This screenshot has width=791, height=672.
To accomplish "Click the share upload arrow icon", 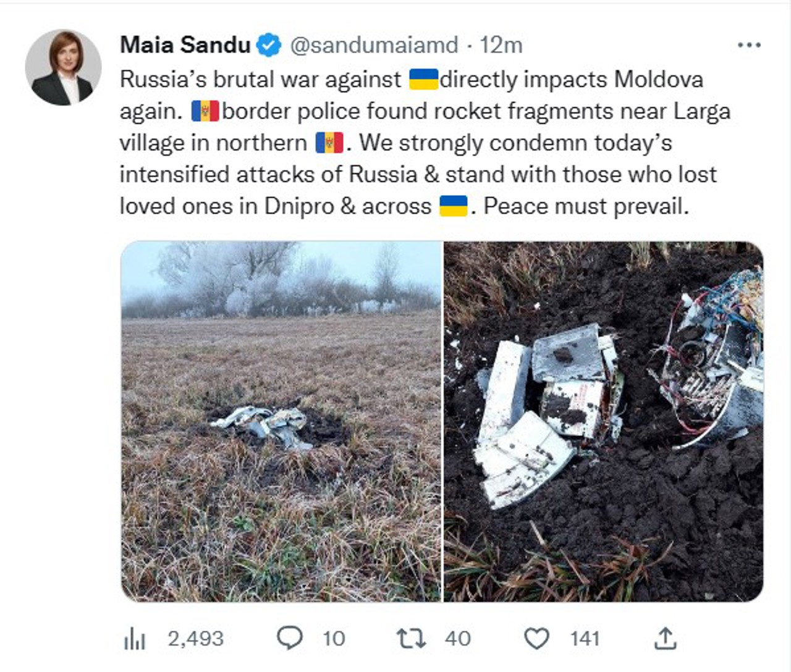I will tap(665, 639).
